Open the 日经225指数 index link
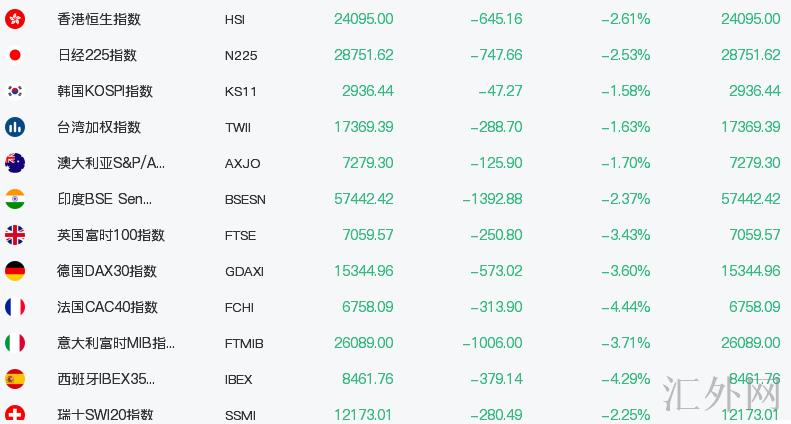This screenshot has width=791, height=424. tap(97, 55)
